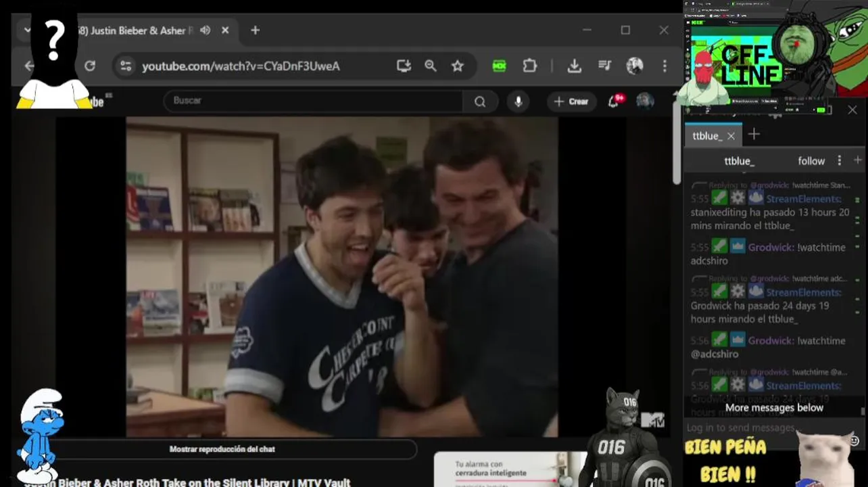Click the Crear button
The image size is (868, 487).
click(571, 101)
